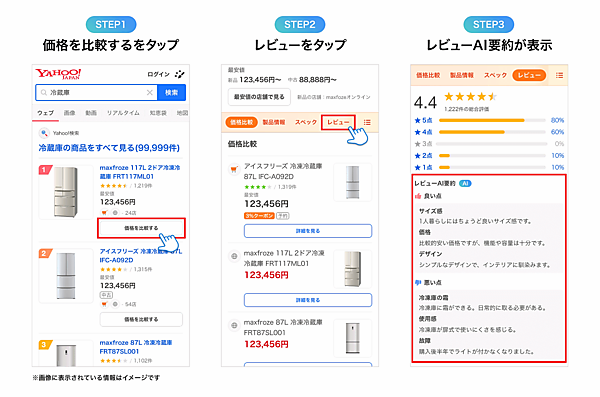Click the ★1点 rating filter link
The image size is (600, 397).
tap(423, 168)
